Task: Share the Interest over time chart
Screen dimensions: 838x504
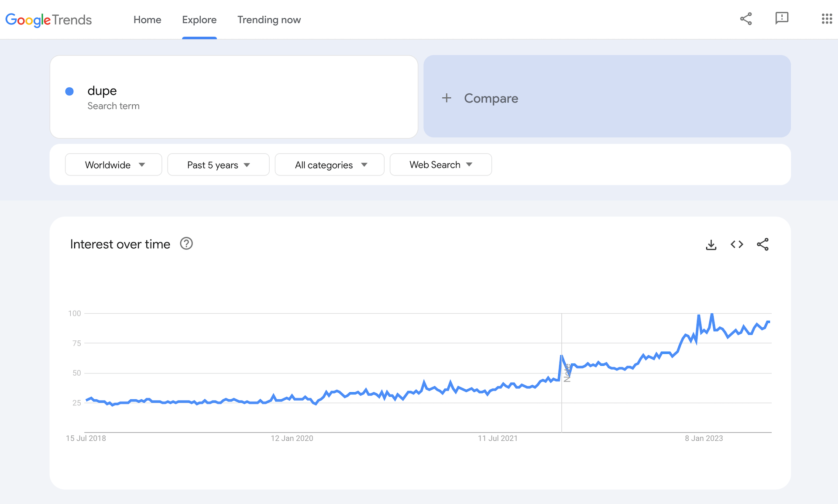Action: [762, 244]
